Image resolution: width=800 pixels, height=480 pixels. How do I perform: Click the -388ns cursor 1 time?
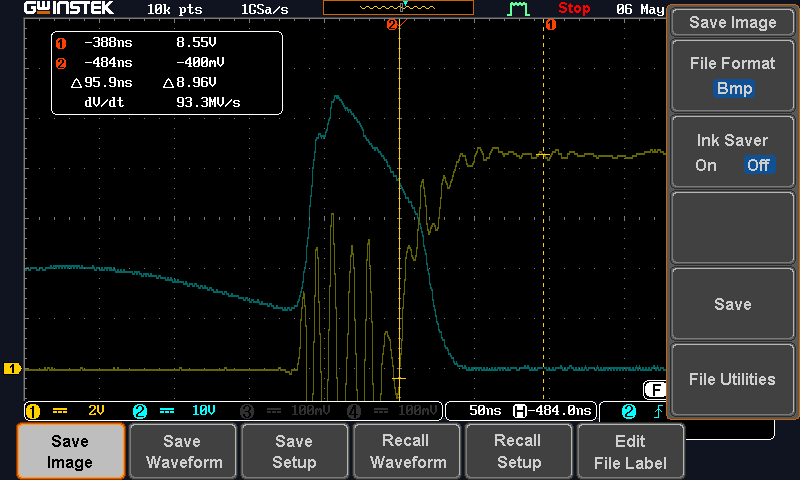click(108, 42)
